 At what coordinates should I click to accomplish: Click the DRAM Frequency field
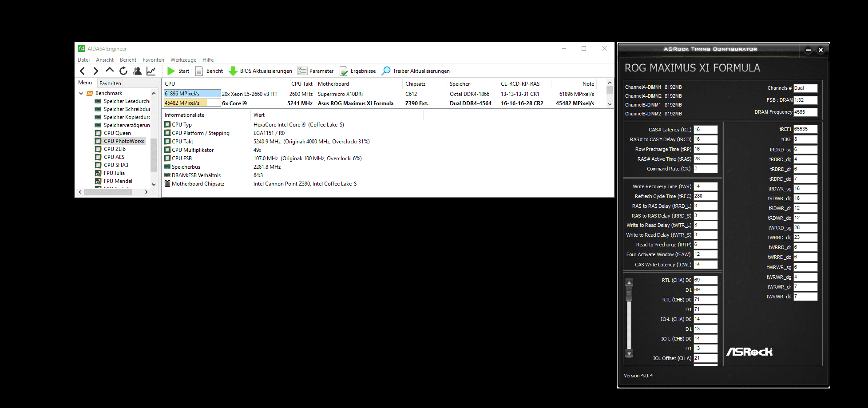(x=805, y=112)
